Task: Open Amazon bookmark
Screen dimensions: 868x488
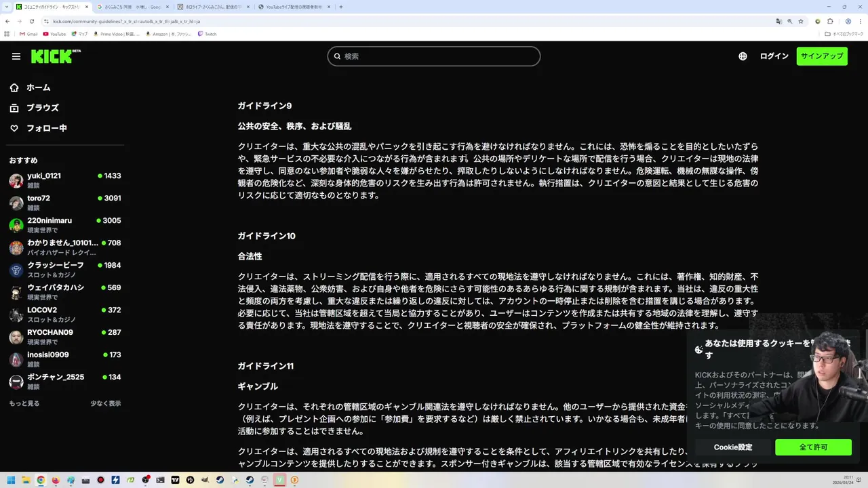Action: [x=167, y=34]
